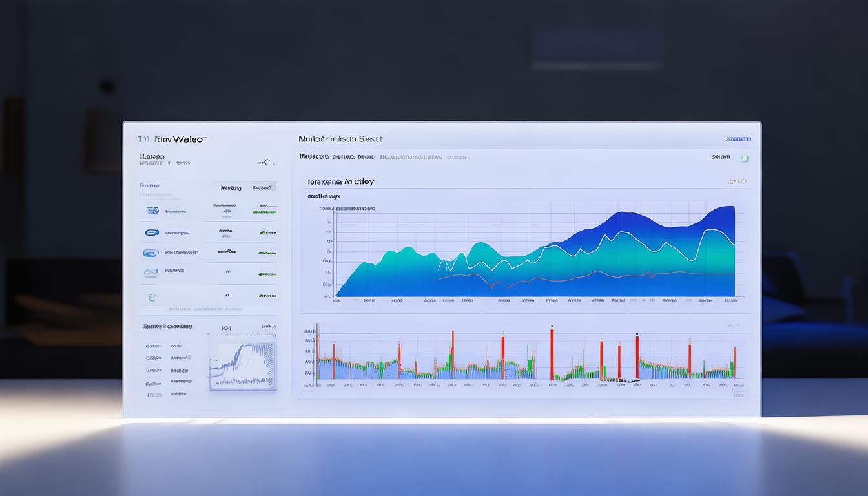Click the bold first tab under the main heading
The width and height of the screenshot is (868, 496).
click(x=313, y=157)
